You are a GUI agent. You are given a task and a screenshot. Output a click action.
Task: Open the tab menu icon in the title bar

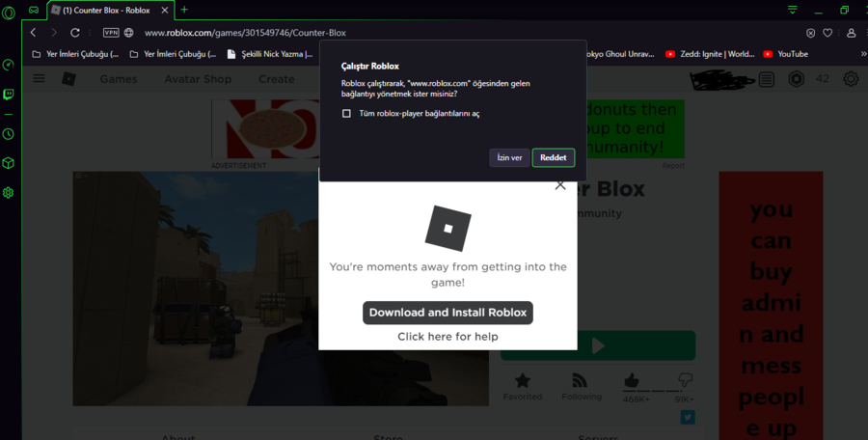coord(793,10)
